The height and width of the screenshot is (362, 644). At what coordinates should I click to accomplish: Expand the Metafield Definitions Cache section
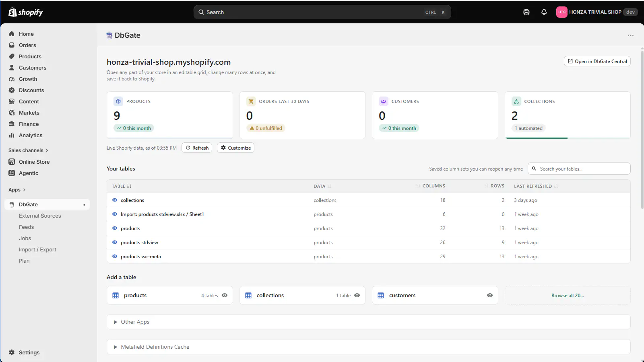368,347
